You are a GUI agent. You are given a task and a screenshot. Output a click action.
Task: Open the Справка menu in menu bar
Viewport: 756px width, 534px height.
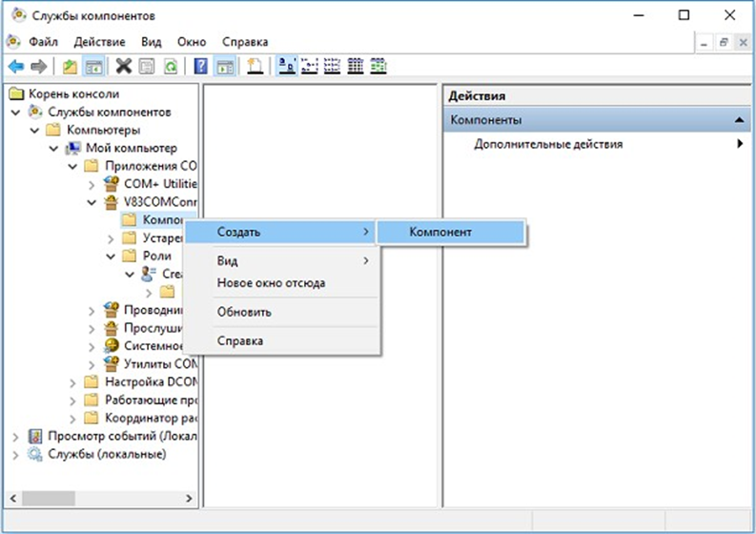pyautogui.click(x=245, y=42)
